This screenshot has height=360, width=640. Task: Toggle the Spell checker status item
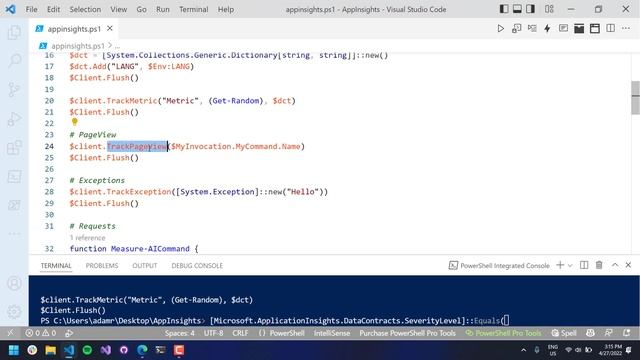click(564, 333)
